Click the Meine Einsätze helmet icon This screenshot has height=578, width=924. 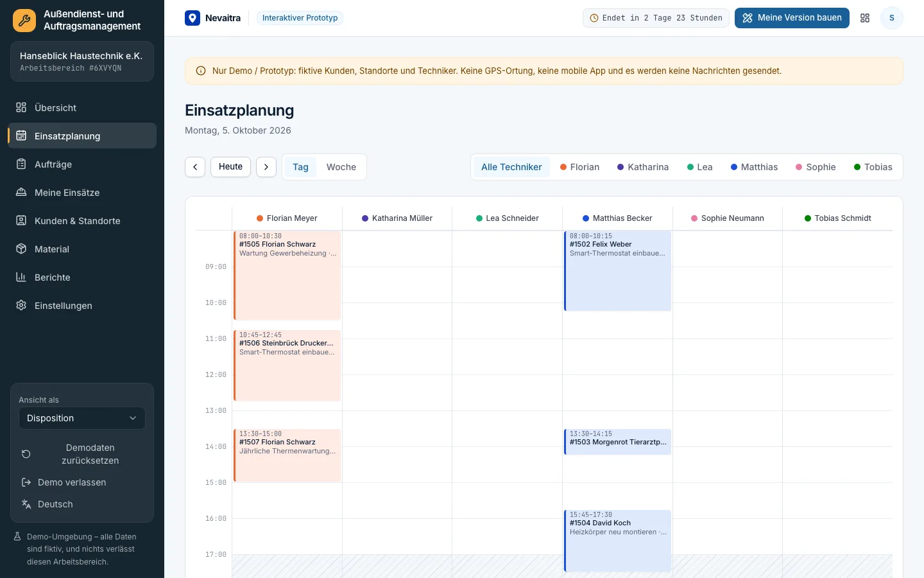tap(21, 192)
